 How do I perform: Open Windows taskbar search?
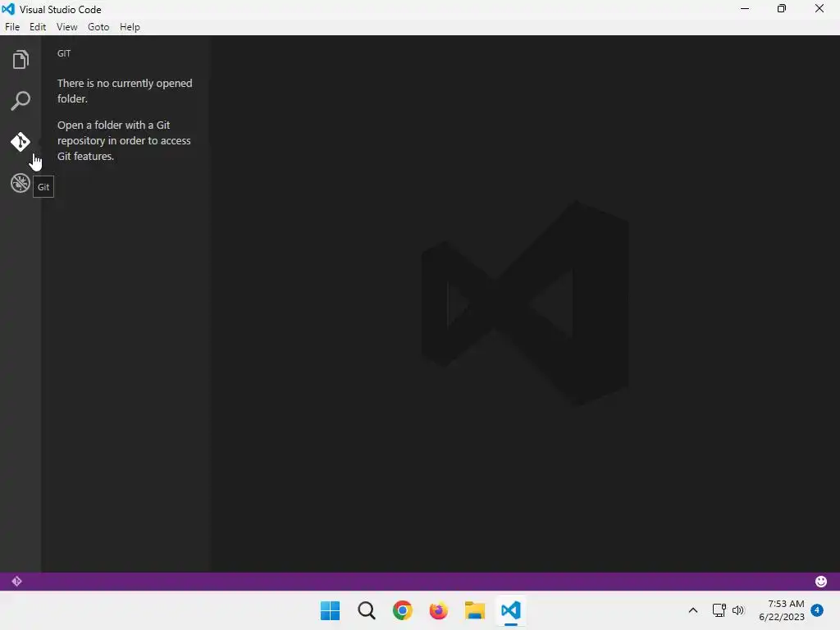click(367, 610)
